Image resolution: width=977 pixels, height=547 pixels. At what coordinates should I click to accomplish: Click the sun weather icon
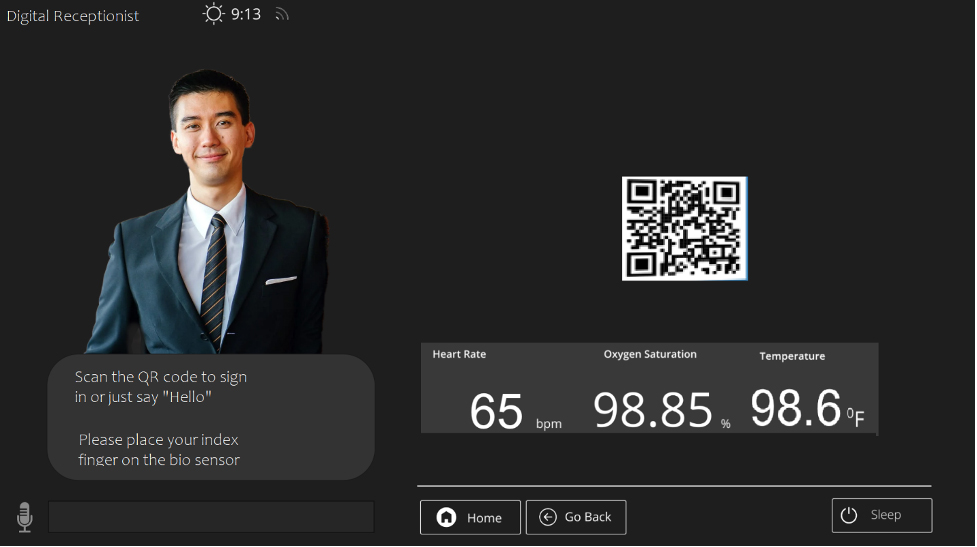(x=213, y=14)
